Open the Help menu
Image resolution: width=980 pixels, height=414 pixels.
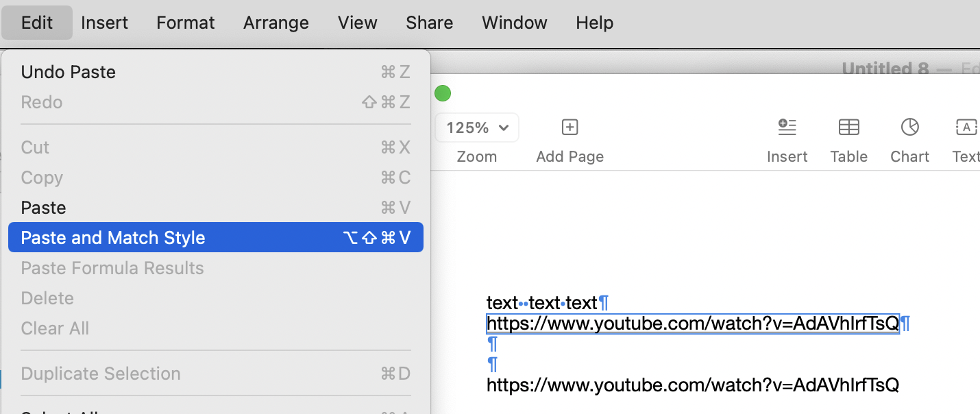point(594,22)
